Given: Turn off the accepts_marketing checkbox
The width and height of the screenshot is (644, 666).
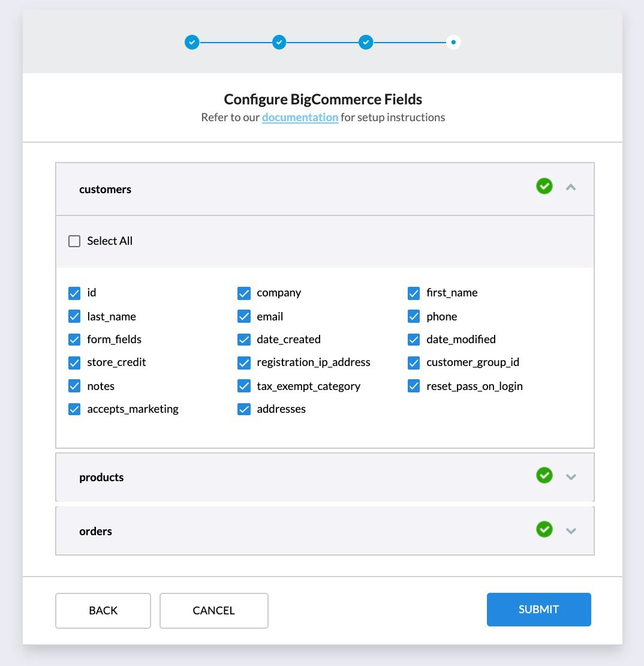Looking at the screenshot, I should (74, 409).
